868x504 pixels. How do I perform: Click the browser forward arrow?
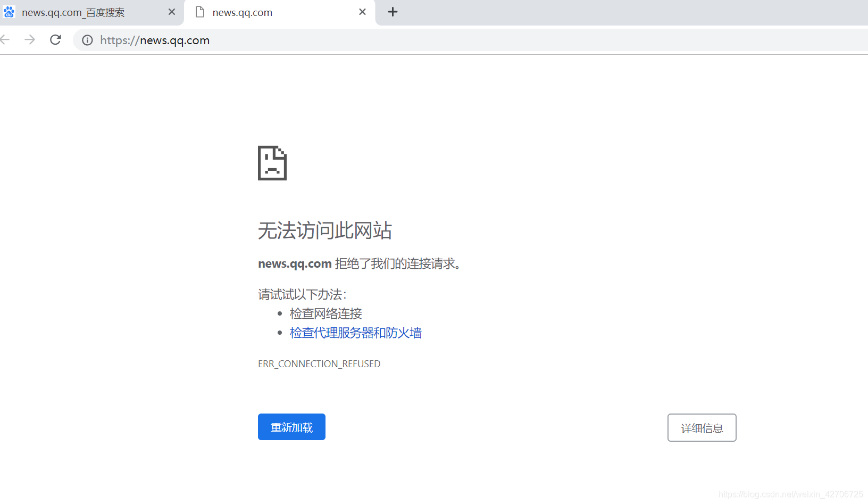pos(30,39)
